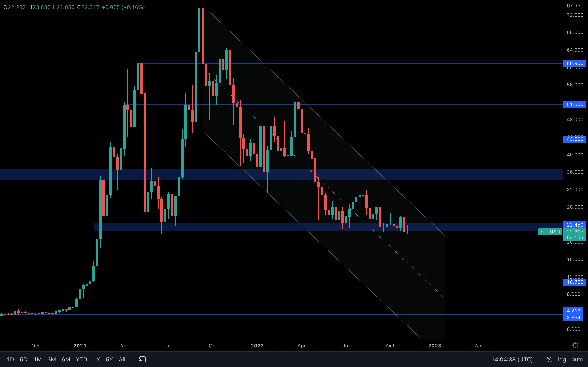Select the 6M time range

pos(66,359)
